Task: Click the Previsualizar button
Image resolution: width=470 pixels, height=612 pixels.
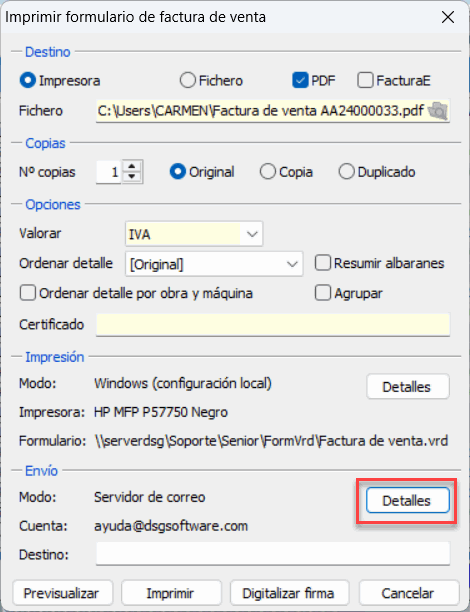Action: [x=62, y=593]
